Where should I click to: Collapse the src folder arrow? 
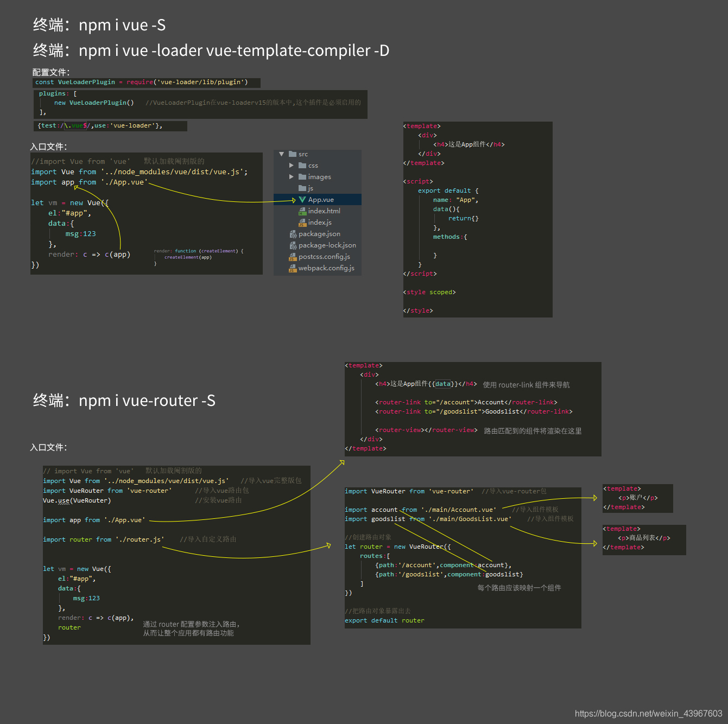click(281, 154)
